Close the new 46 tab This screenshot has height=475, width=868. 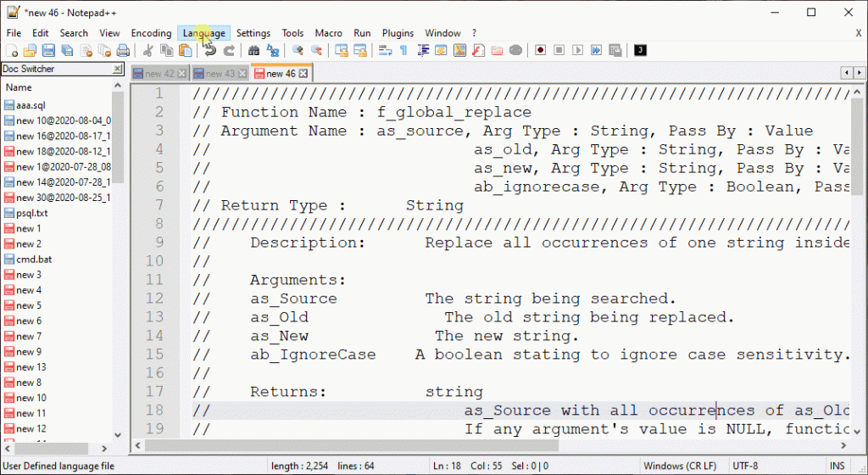pyautogui.click(x=303, y=74)
